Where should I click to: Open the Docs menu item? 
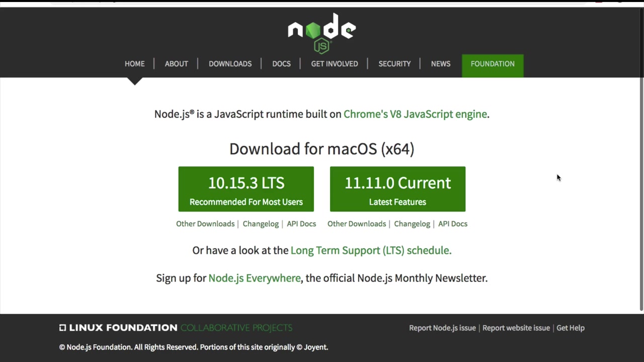281,64
